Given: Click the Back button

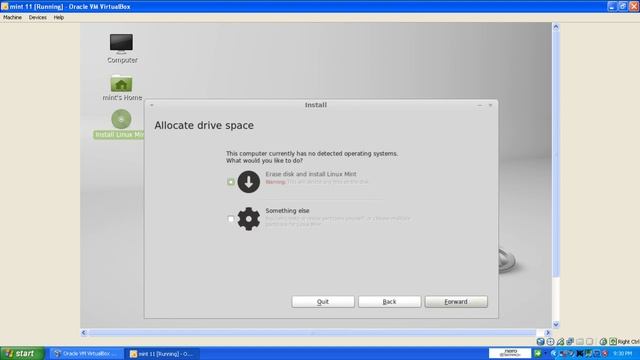Looking at the screenshot, I should [389, 302].
